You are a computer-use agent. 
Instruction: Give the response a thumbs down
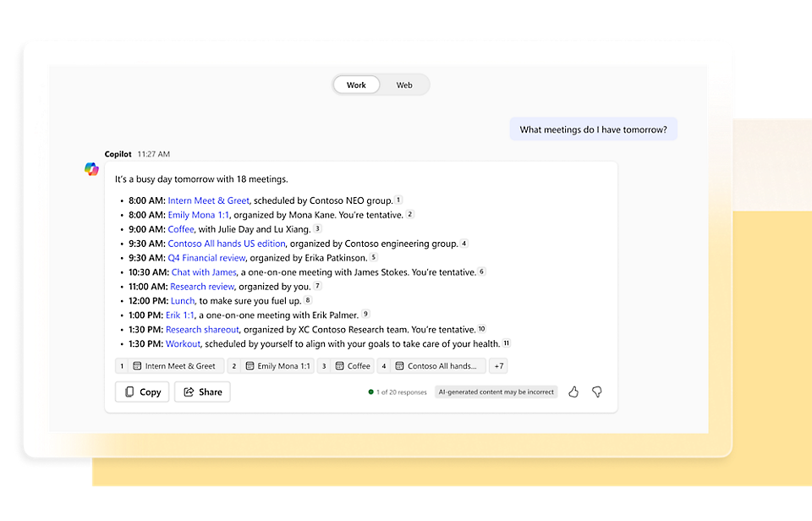coord(597,392)
